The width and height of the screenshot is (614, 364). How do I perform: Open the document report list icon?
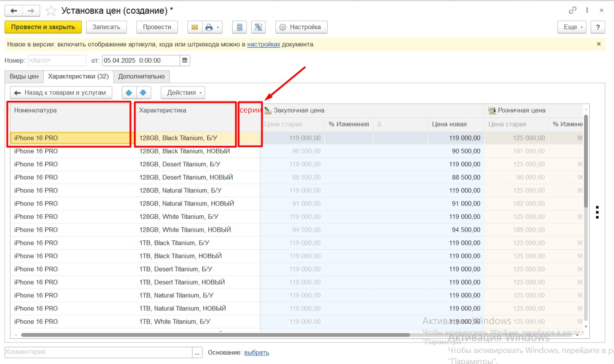(240, 27)
